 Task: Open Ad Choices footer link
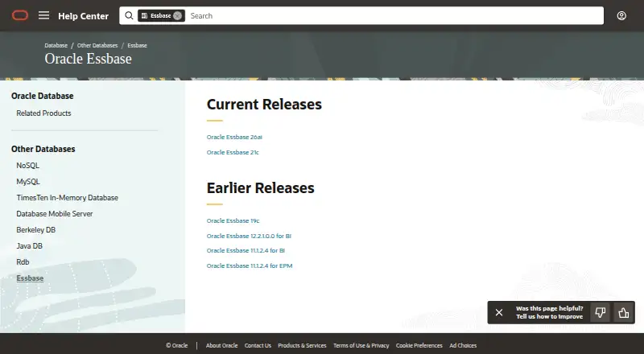pyautogui.click(x=463, y=345)
